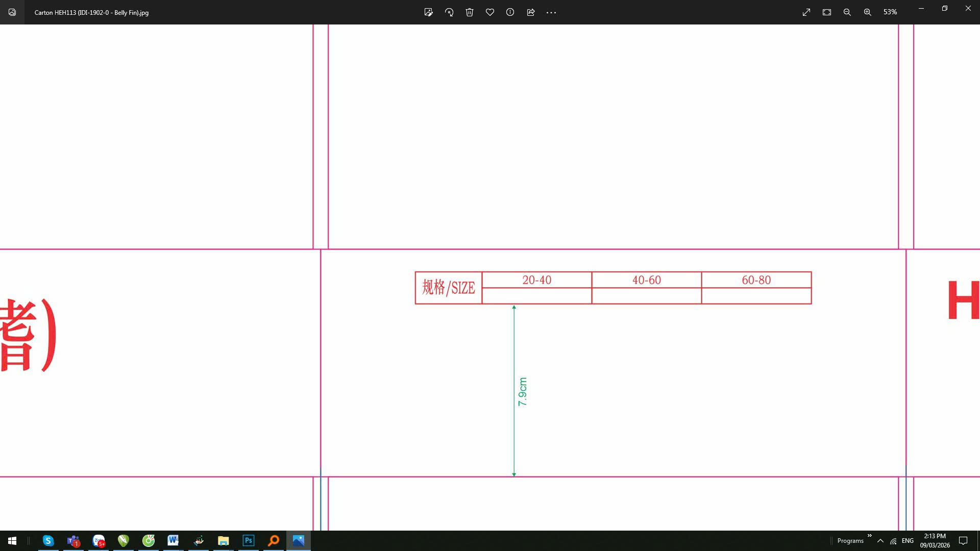Zoom in with the plus magnifier
The image size is (980, 551).
point(868,12)
